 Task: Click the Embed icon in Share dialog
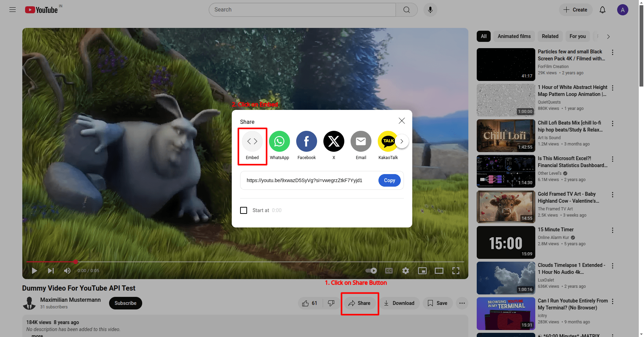click(x=252, y=141)
